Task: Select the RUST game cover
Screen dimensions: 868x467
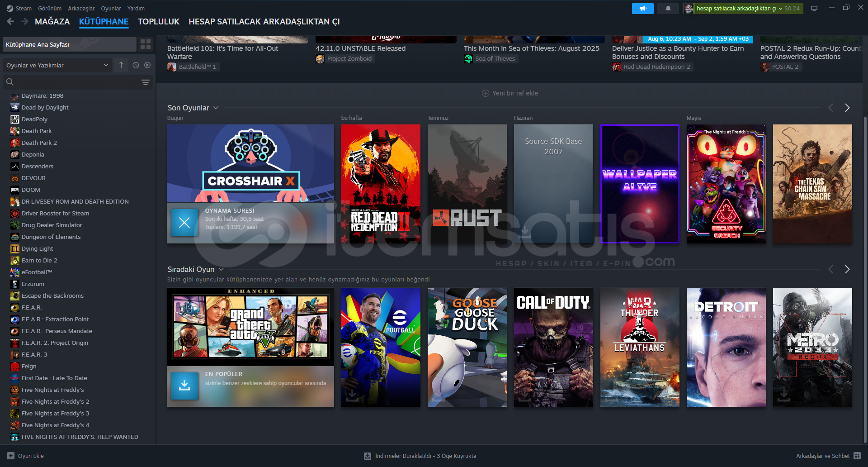Action: point(467,184)
